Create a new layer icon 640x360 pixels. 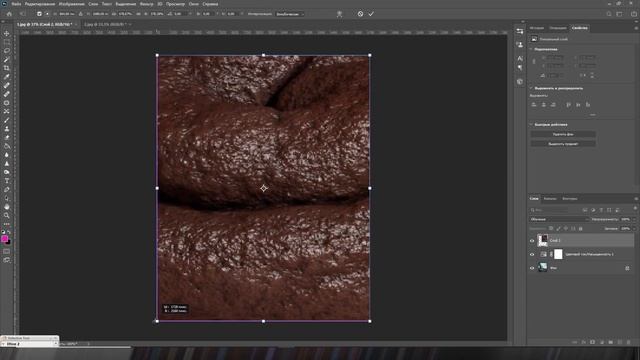pyautogui.click(x=620, y=342)
